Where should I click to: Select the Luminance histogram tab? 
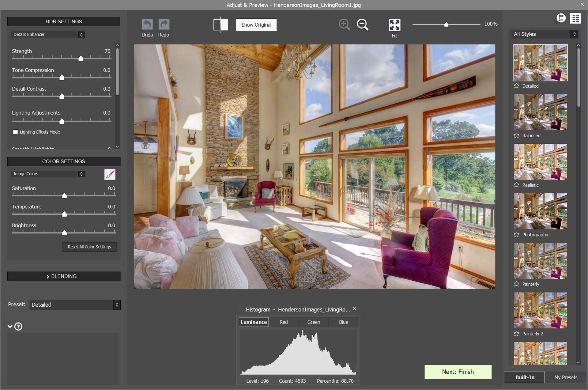[x=254, y=322]
